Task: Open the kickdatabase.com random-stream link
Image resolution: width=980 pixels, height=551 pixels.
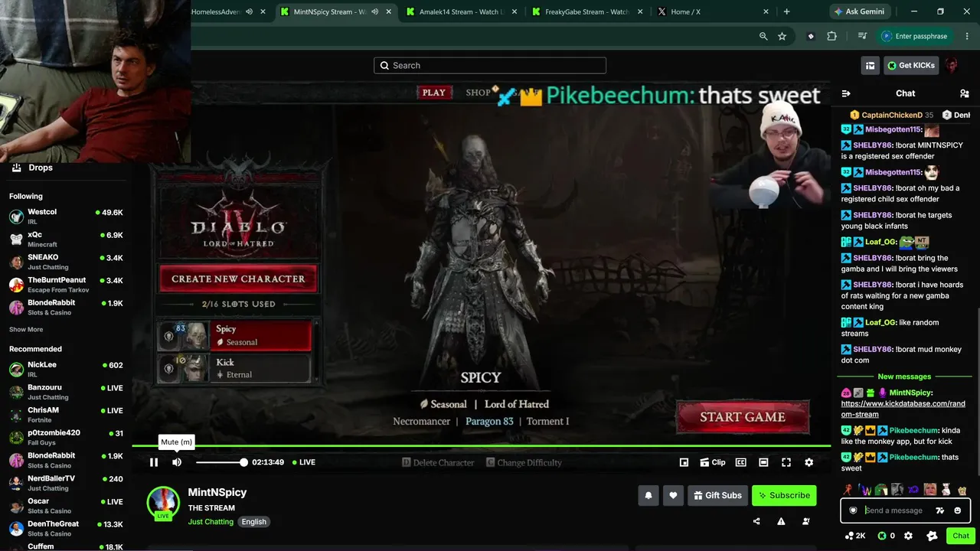Action: [903, 409]
